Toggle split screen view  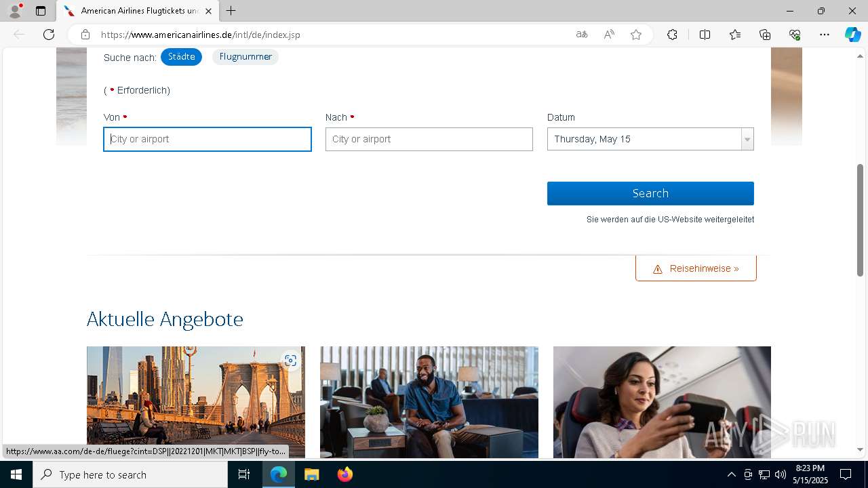pos(705,35)
